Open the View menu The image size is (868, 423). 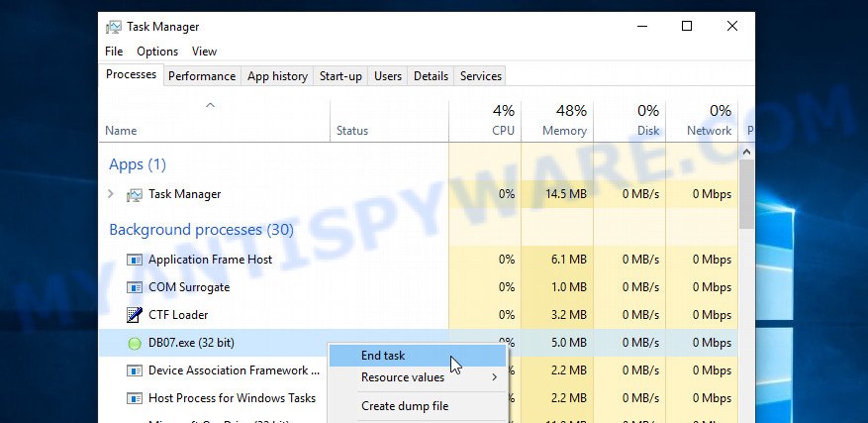pos(204,52)
